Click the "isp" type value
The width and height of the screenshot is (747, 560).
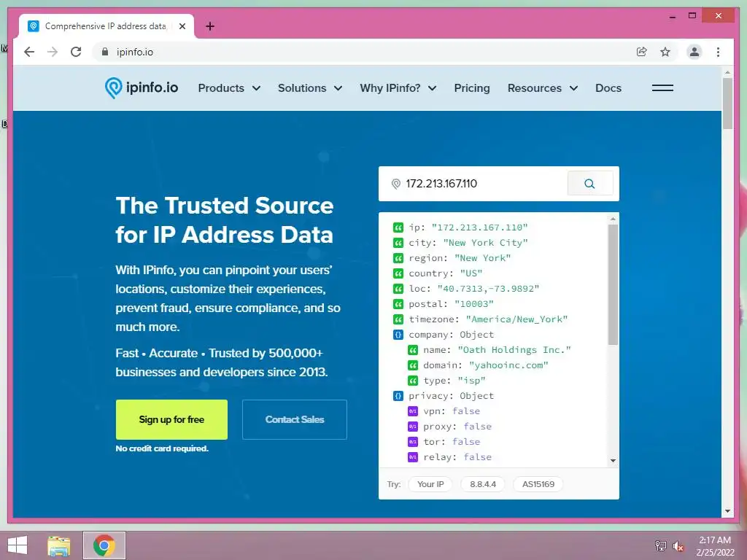[472, 381]
